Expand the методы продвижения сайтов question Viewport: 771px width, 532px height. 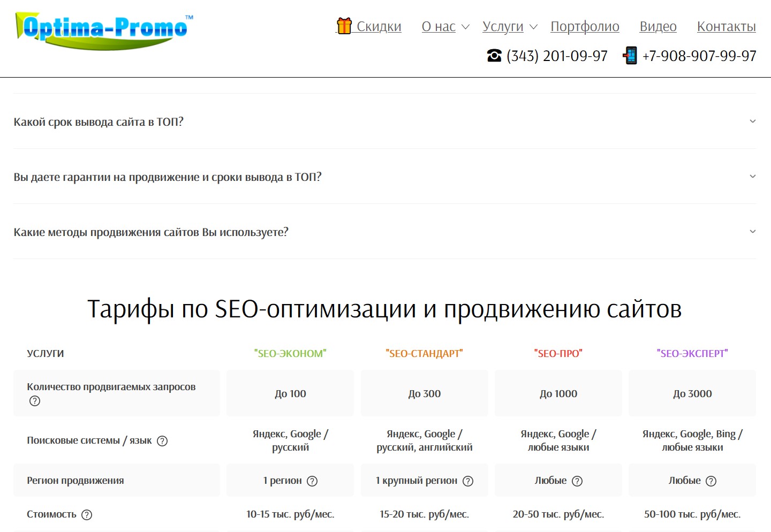click(x=752, y=232)
